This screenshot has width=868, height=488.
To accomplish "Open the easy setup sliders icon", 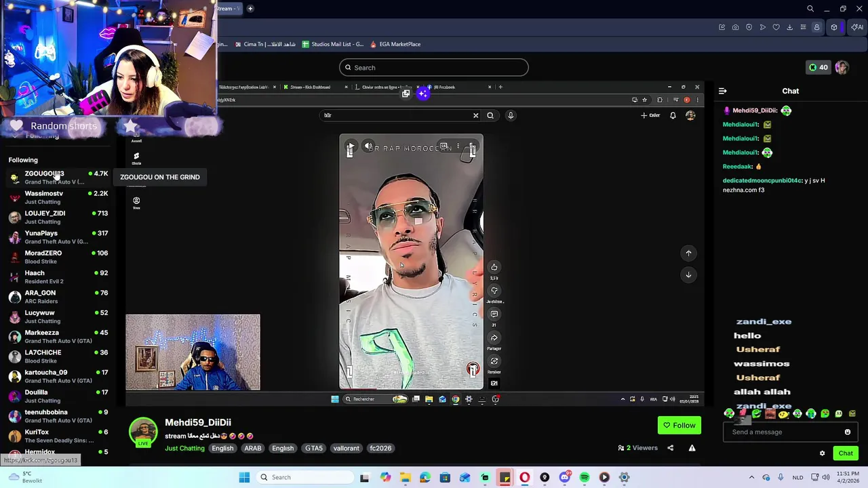I will 803,27.
